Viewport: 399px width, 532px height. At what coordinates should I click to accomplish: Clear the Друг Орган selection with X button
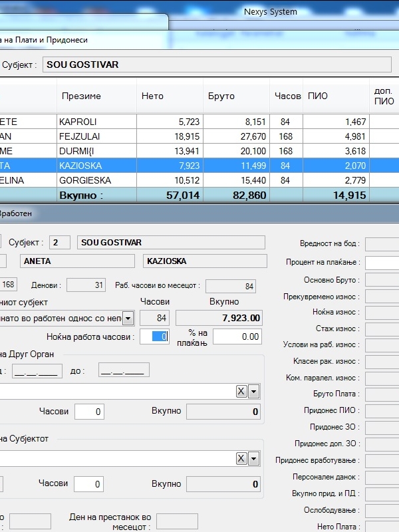[241, 392]
